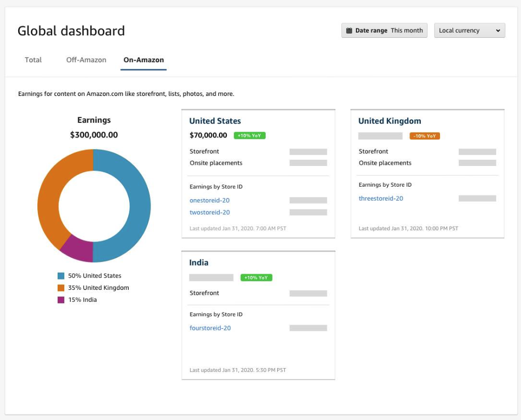The width and height of the screenshot is (521, 420).
Task: Click the United Kingdom card heading
Action: coord(389,121)
